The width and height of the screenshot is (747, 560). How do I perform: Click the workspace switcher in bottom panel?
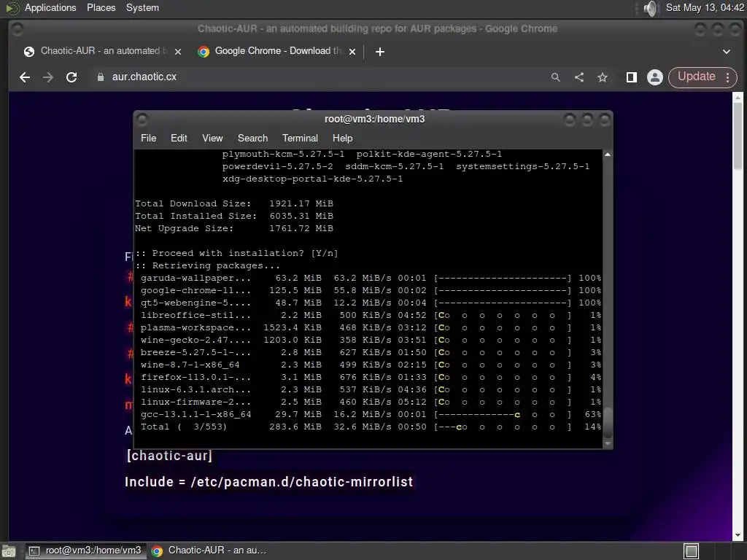692,551
